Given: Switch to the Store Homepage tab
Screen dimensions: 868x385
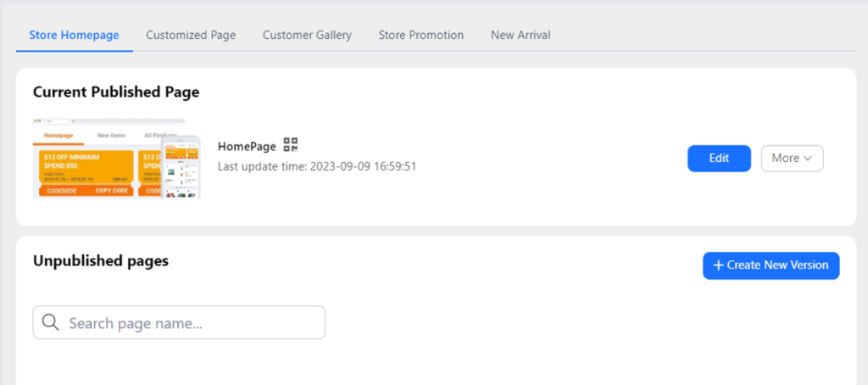Looking at the screenshot, I should [x=74, y=35].
